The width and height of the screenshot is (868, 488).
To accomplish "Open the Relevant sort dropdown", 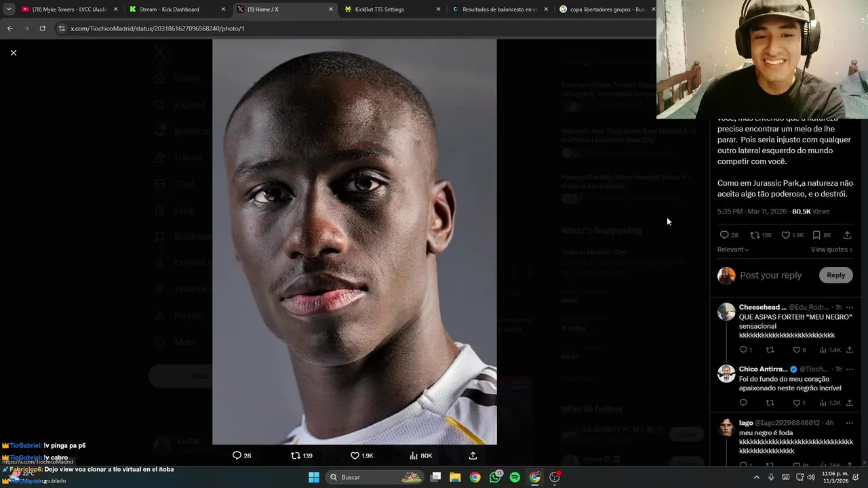I will pyautogui.click(x=733, y=249).
